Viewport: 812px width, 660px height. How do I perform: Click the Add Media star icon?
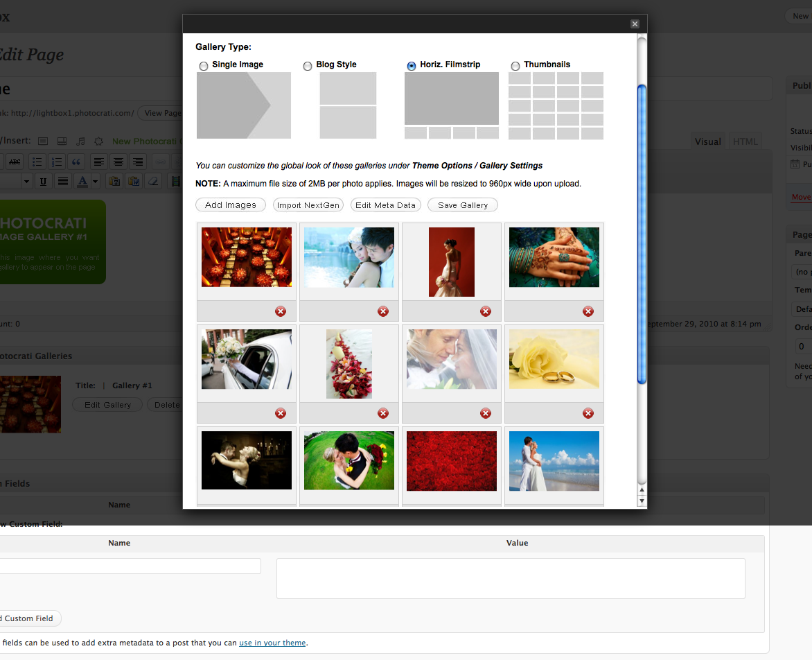point(99,141)
